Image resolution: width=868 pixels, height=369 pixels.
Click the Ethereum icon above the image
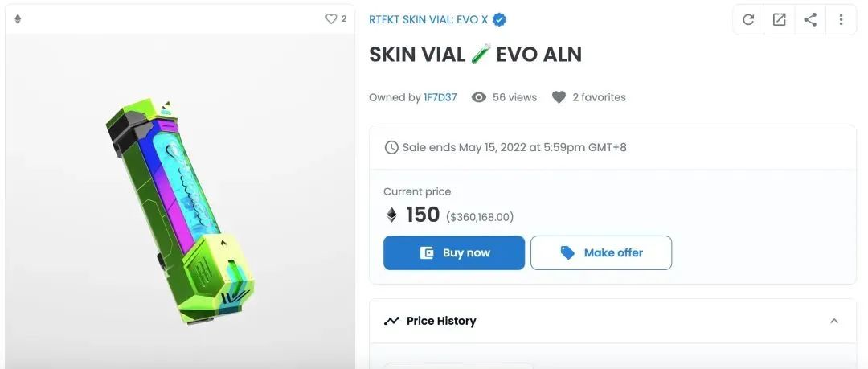coord(18,18)
